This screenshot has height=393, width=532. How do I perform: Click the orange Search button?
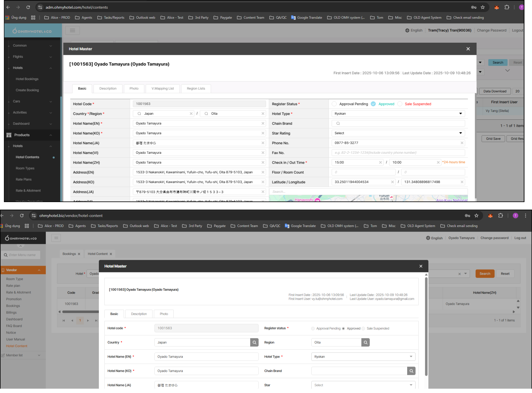click(485, 274)
